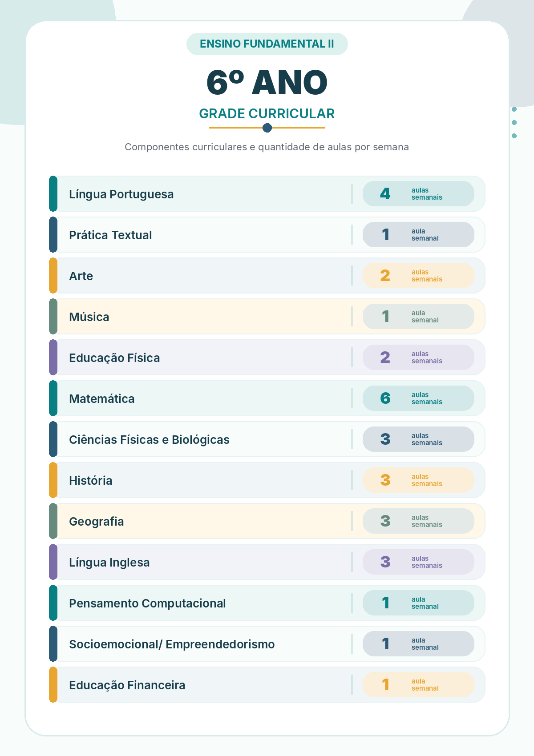
Task: Click the top teal dot at right edge
Action: pos(514,109)
